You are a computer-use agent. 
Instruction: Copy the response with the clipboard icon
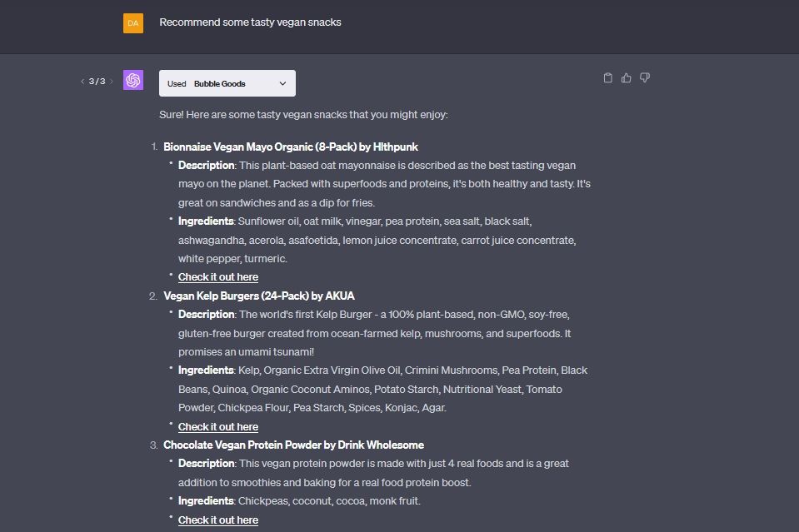coord(607,78)
